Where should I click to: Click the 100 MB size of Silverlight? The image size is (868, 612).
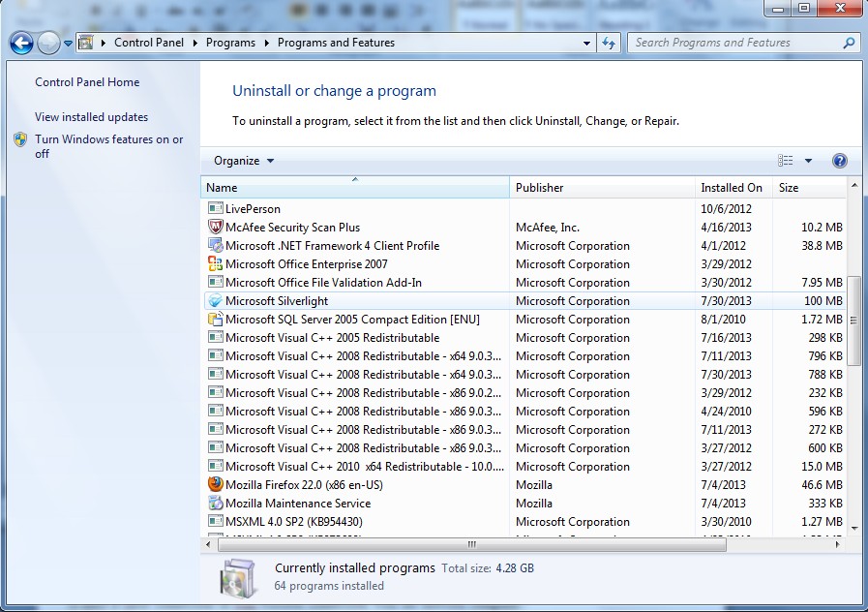(823, 301)
